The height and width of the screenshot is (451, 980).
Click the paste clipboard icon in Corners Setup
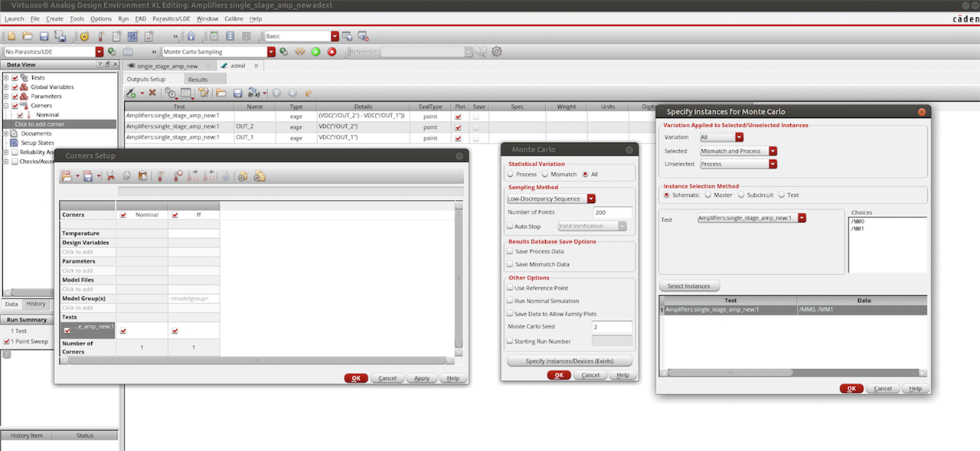142,176
